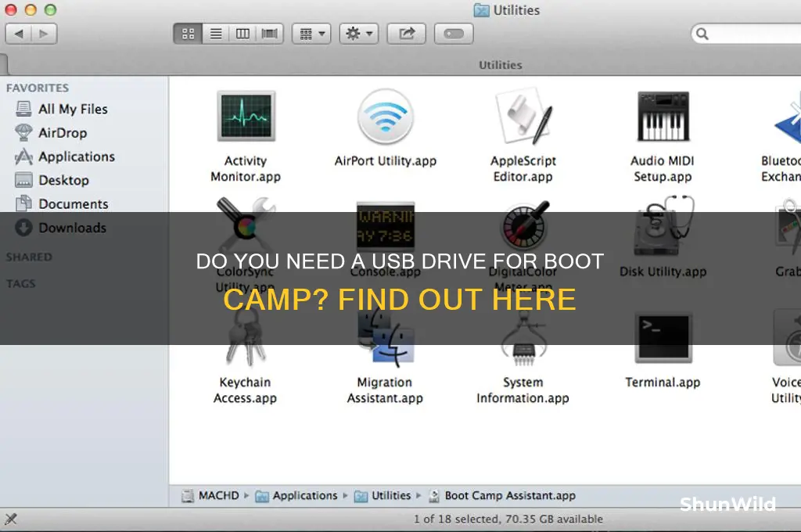801x532 pixels.
Task: Open AirPort Utility.app icon
Action: tap(386, 117)
